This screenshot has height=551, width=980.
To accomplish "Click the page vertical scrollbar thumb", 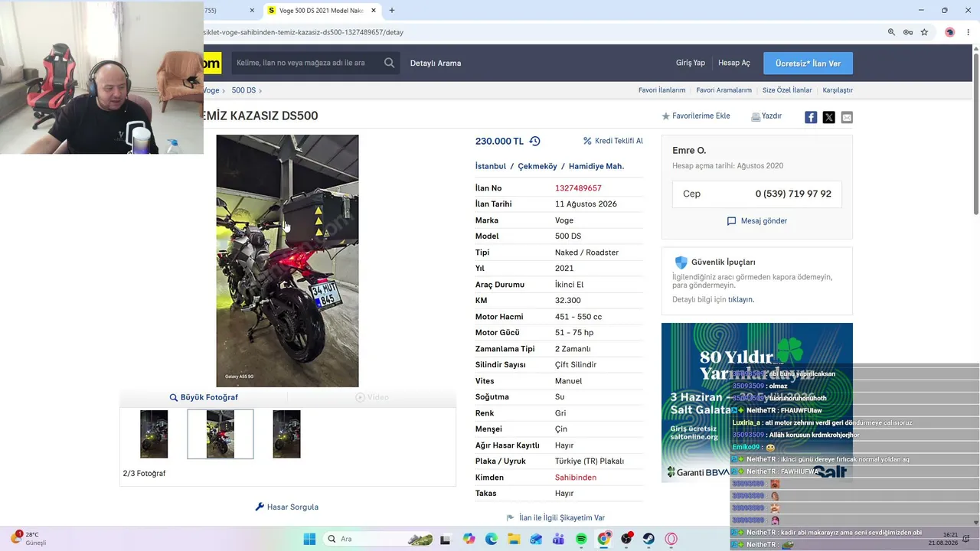I will click(975, 134).
